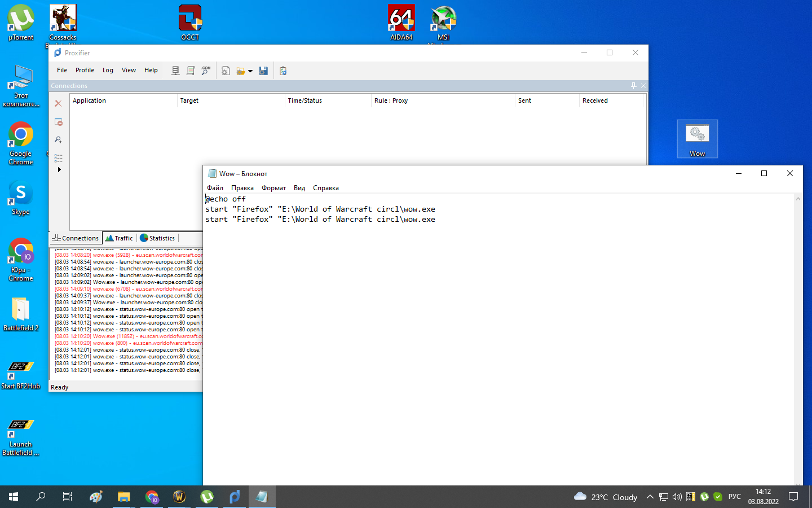Screen dimensions: 812x508
Task: Switch to the Traffic tab
Action: click(120, 238)
